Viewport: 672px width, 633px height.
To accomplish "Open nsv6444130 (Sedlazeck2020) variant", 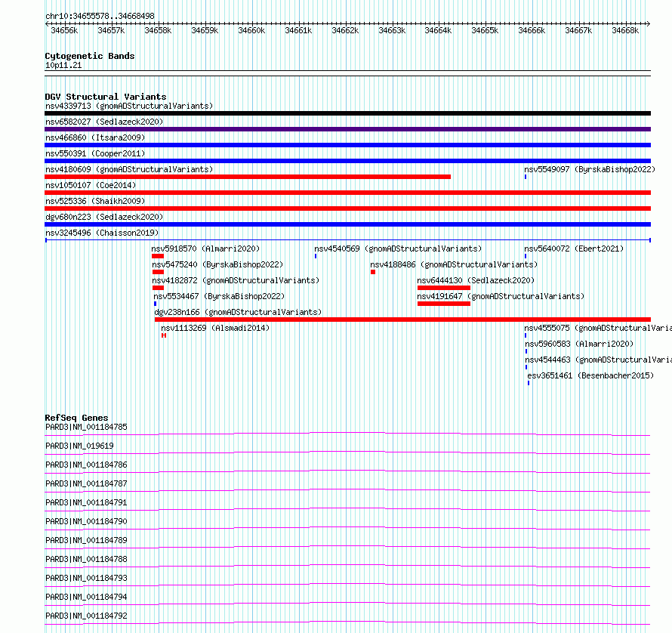I will [x=476, y=280].
